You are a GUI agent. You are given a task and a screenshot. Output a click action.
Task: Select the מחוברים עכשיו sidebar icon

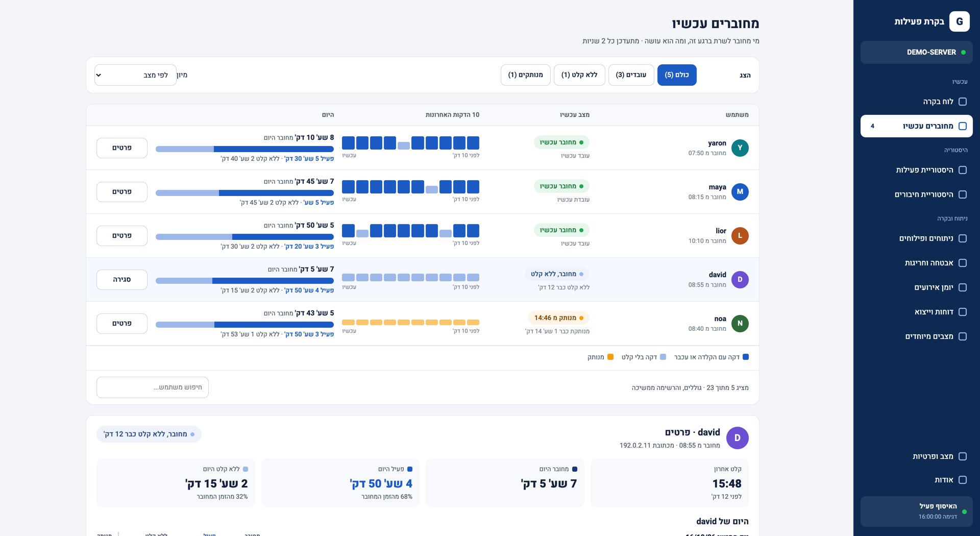[963, 126]
